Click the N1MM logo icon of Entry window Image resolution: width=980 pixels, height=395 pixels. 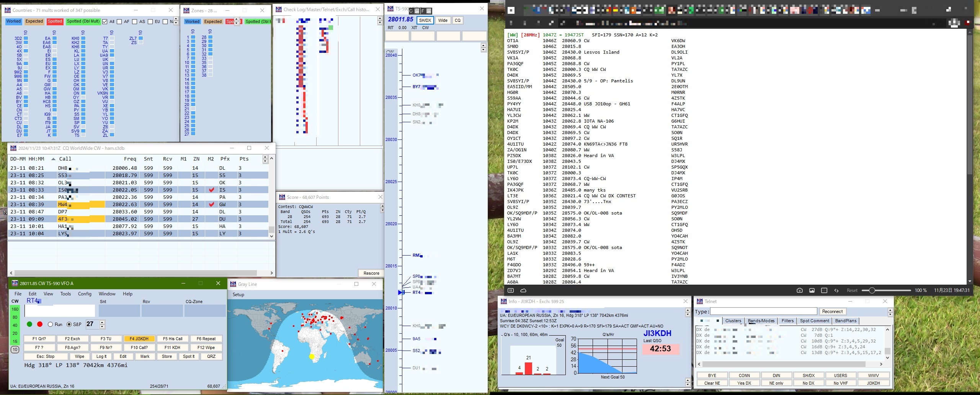point(15,283)
